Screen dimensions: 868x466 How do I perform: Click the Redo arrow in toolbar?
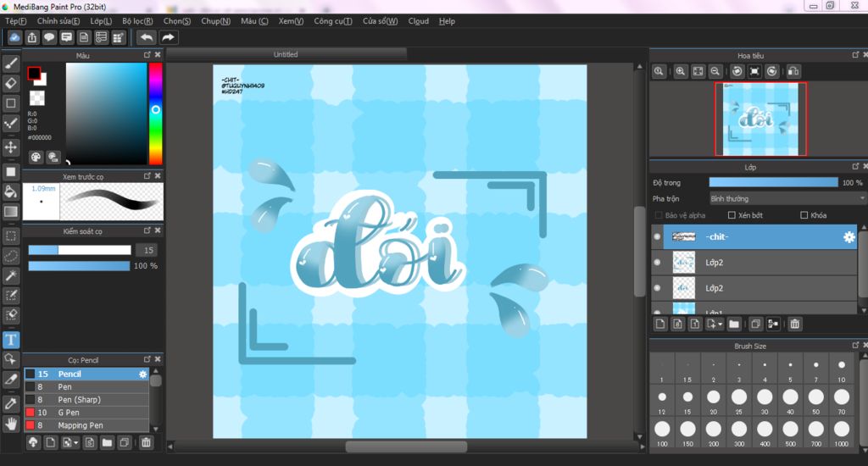point(168,37)
